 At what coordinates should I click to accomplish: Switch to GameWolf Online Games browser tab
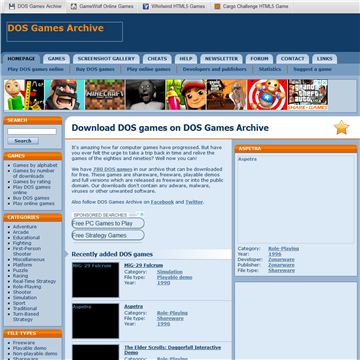pos(102,6)
